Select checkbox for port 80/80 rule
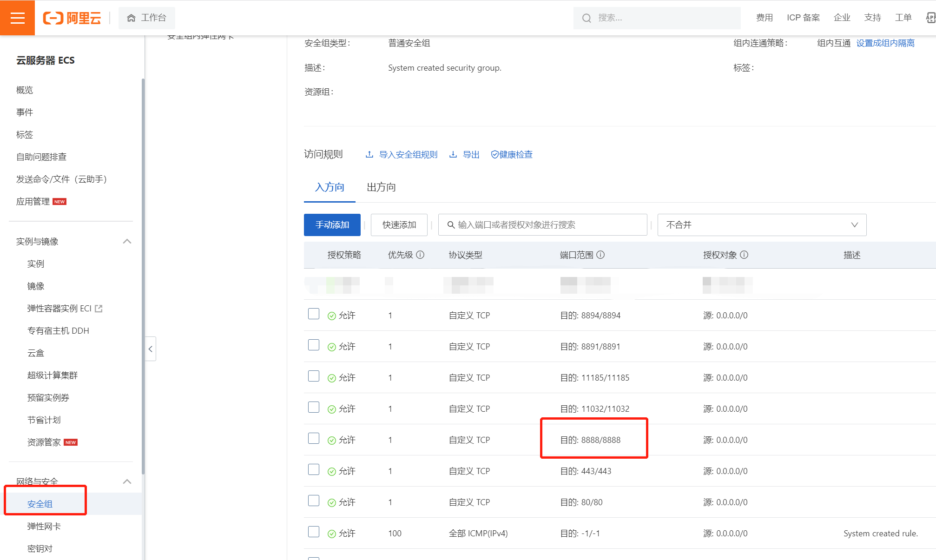Screen dimensions: 936x560 [x=314, y=501]
